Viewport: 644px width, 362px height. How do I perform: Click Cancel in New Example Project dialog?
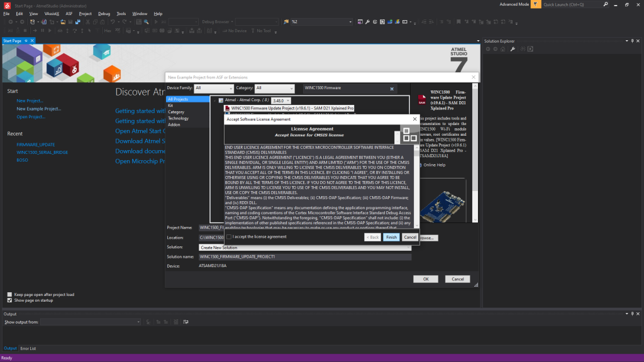458,279
